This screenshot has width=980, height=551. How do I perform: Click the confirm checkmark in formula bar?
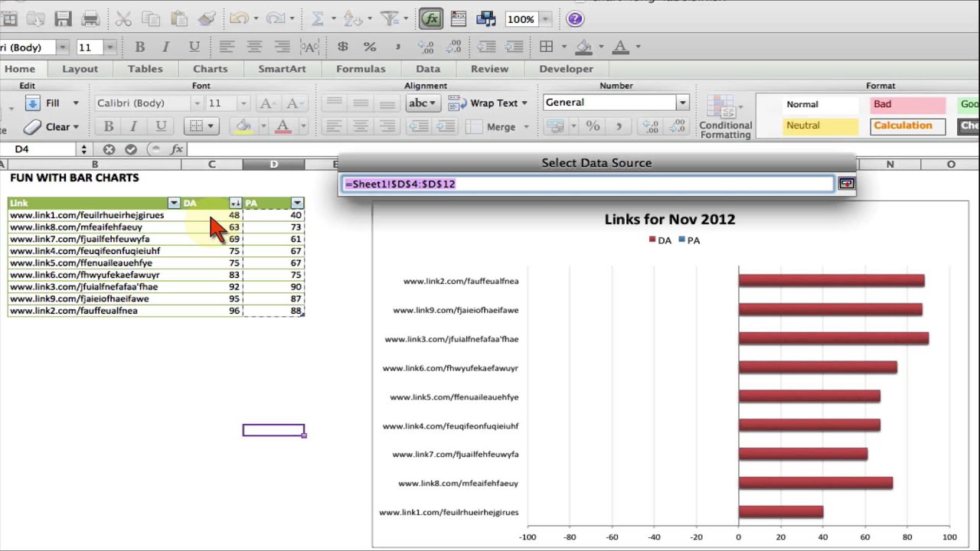pos(131,149)
